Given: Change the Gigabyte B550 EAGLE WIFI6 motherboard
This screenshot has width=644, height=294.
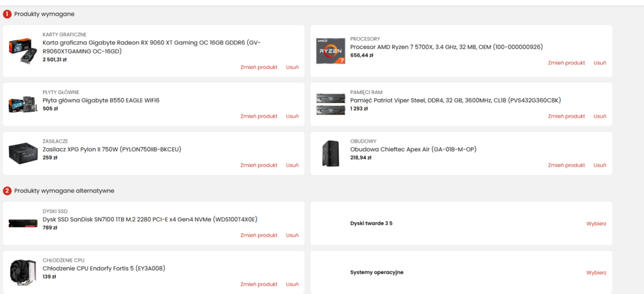Looking at the screenshot, I should coord(259,116).
